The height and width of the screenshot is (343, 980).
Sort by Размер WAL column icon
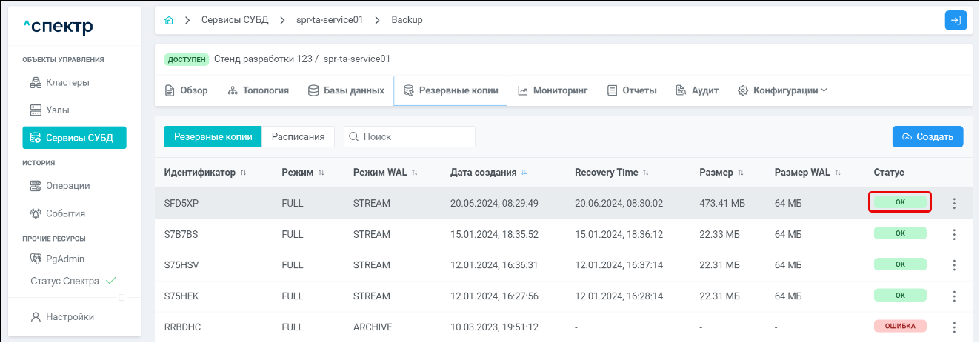click(838, 173)
